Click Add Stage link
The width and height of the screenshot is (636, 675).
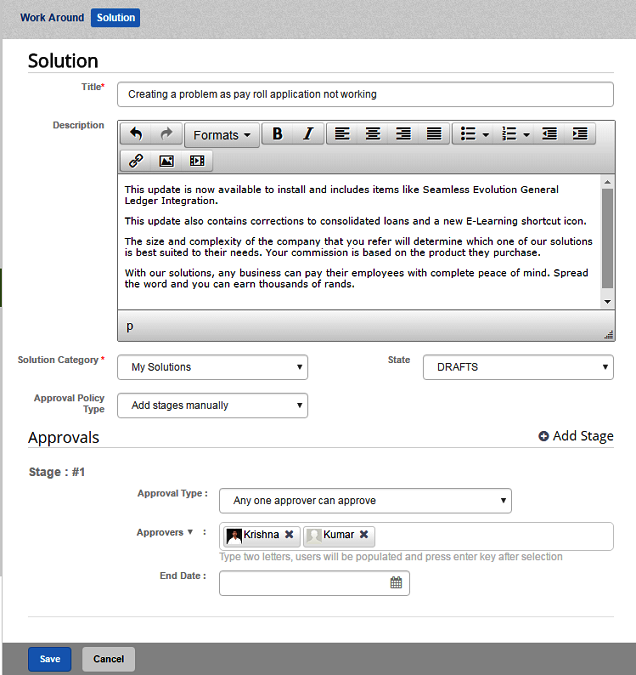point(576,436)
